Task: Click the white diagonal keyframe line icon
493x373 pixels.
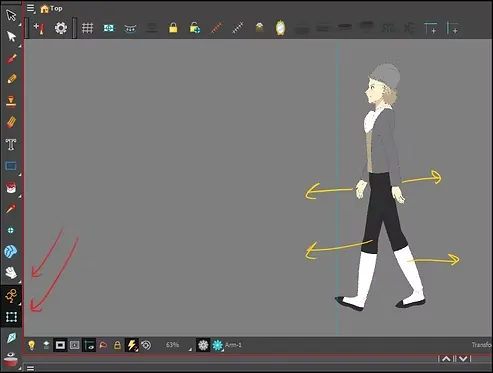Action: pos(238,28)
